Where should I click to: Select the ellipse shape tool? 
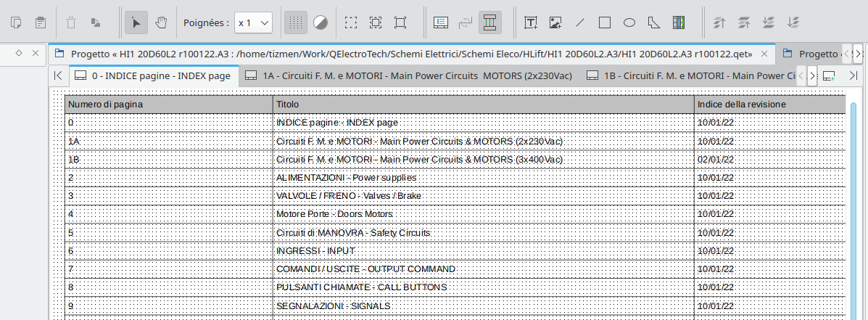(629, 22)
